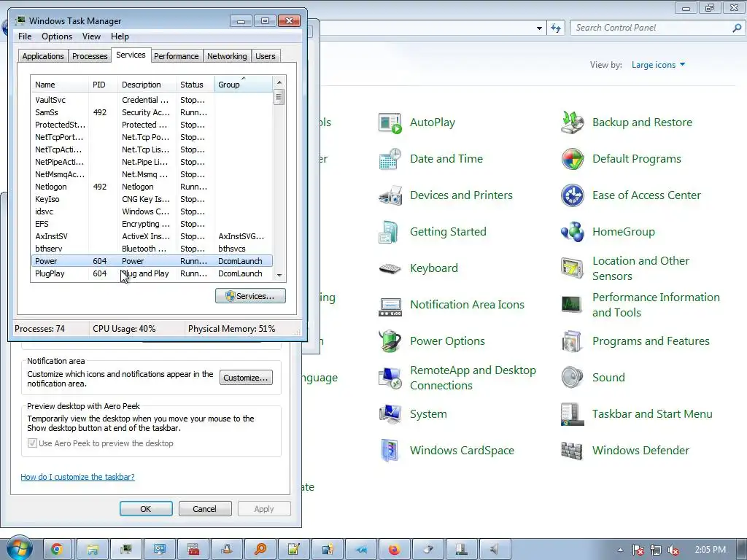Open File menu in Task Manager
This screenshot has width=747, height=560.
click(25, 36)
